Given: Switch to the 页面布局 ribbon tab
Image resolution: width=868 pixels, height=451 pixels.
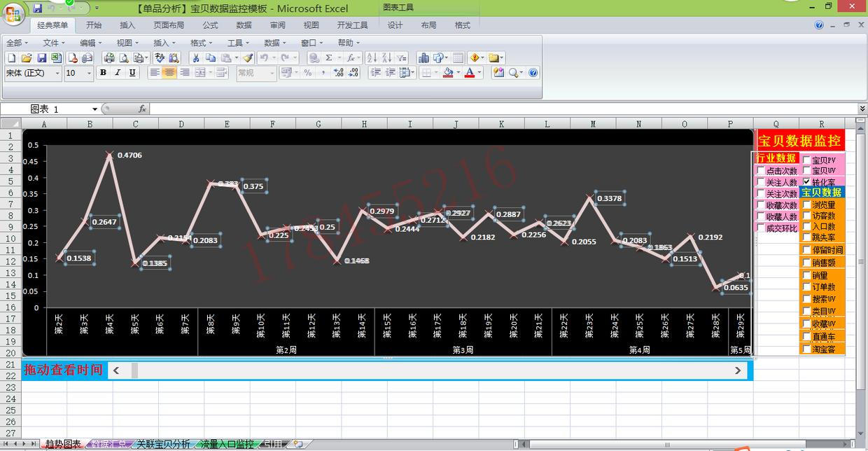Looking at the screenshot, I should (169, 25).
